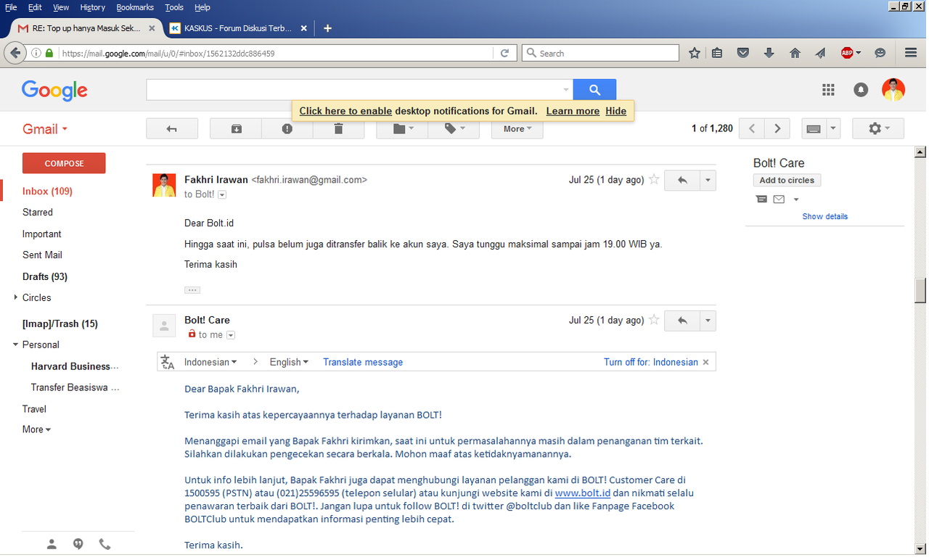The image size is (929, 560).
Task: Show details for Bolt! Care contact
Action: pyautogui.click(x=824, y=216)
